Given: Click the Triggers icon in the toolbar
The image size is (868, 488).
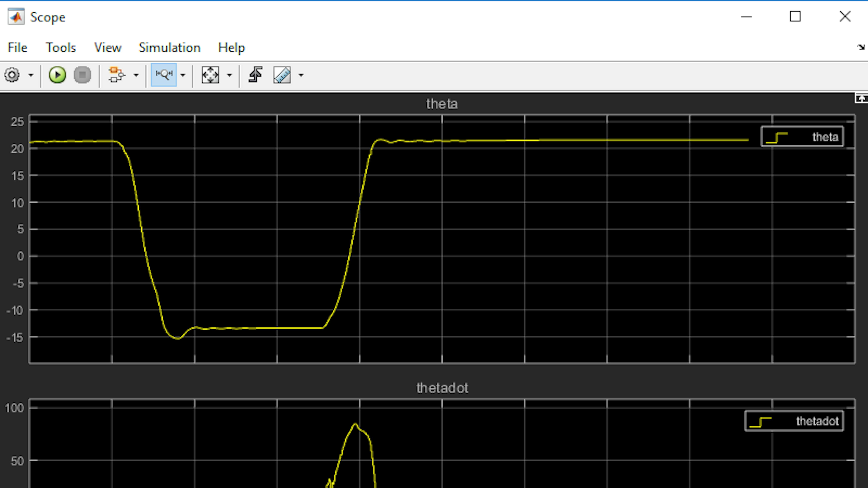Looking at the screenshot, I should pyautogui.click(x=255, y=75).
